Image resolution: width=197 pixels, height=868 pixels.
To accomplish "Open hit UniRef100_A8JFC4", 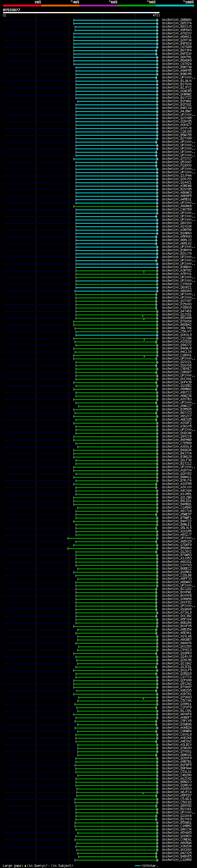I will [x=176, y=792].
